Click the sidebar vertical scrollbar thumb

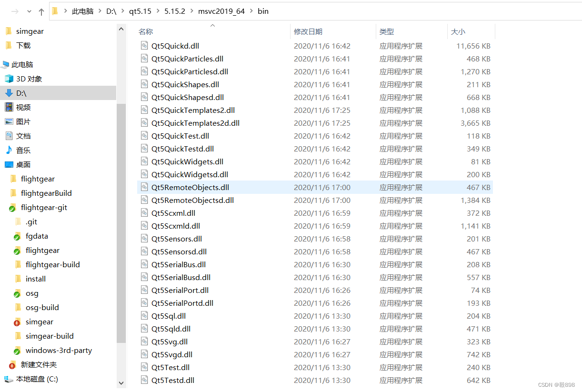point(121,223)
